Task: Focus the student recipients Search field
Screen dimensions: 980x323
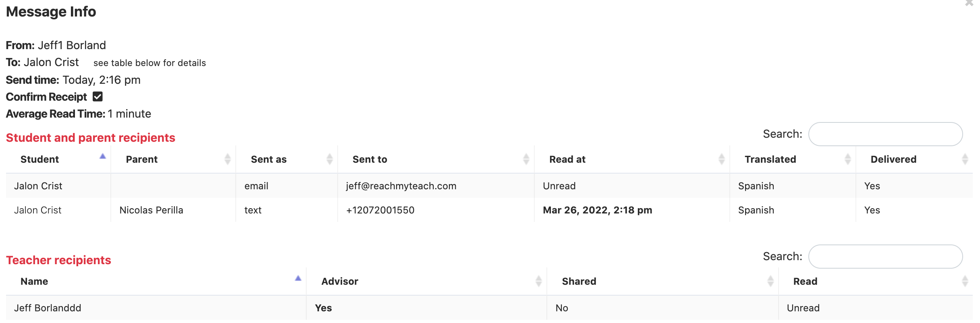Action: (x=885, y=134)
